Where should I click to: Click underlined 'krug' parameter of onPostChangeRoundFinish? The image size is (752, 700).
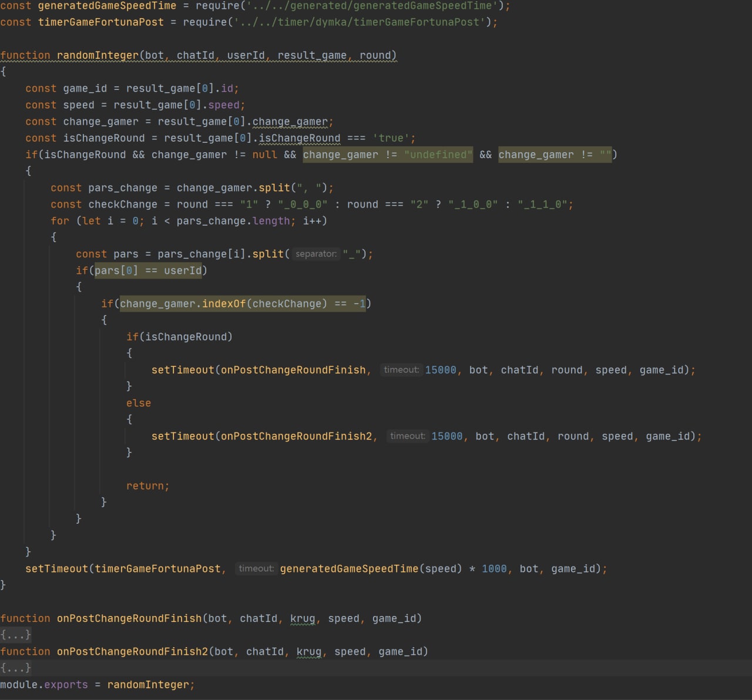coord(303,618)
